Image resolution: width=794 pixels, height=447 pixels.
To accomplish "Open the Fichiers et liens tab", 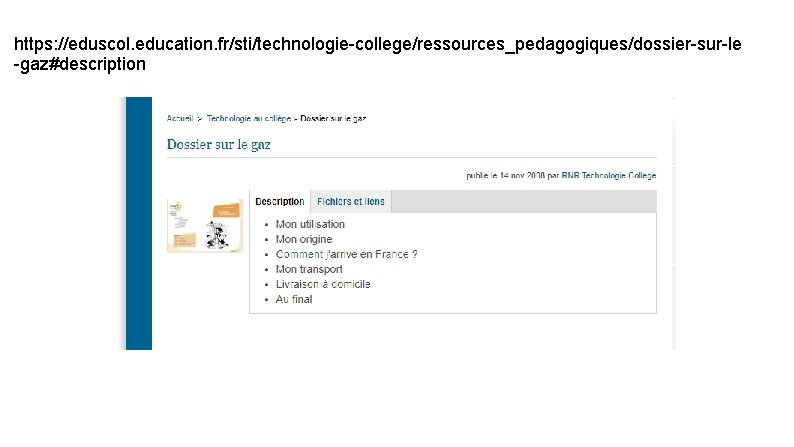I will pyautogui.click(x=350, y=202).
